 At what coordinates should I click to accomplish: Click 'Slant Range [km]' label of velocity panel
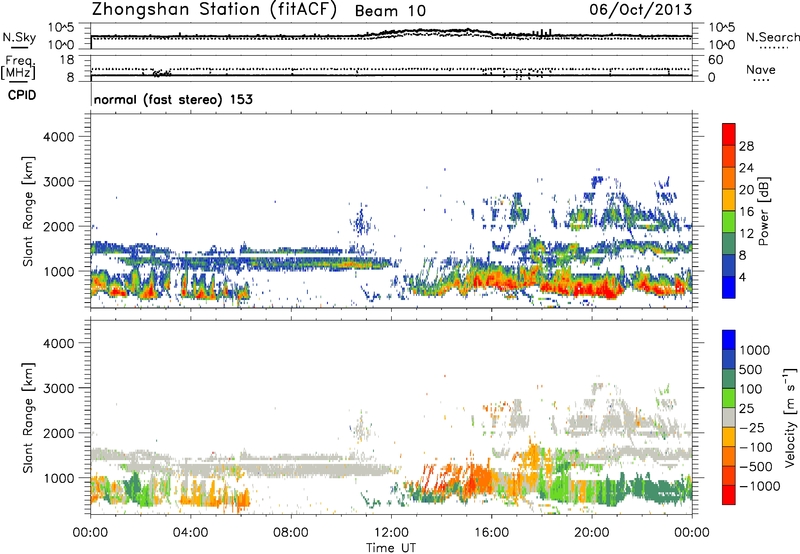click(x=29, y=417)
